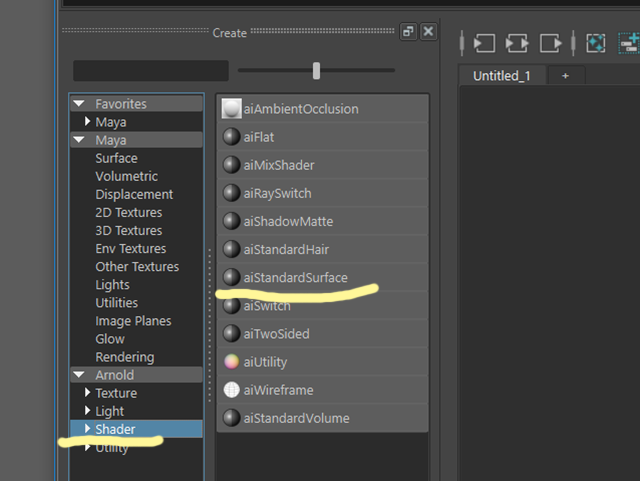Screen dimensions: 640x481
Task: Expand the Arnold Texture group
Action: click(87, 392)
